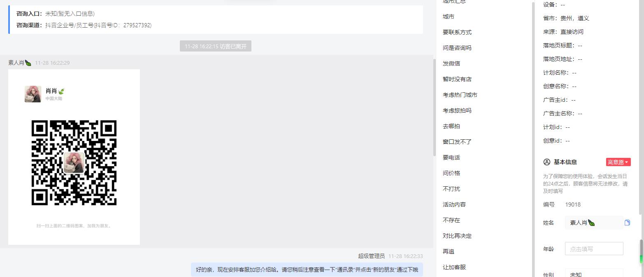Open the QR code image message
Image resolution: width=644 pixels, height=277 pixels.
coord(74,157)
